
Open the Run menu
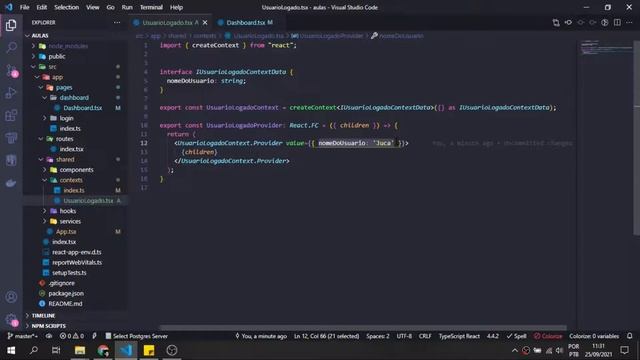[x=127, y=7]
